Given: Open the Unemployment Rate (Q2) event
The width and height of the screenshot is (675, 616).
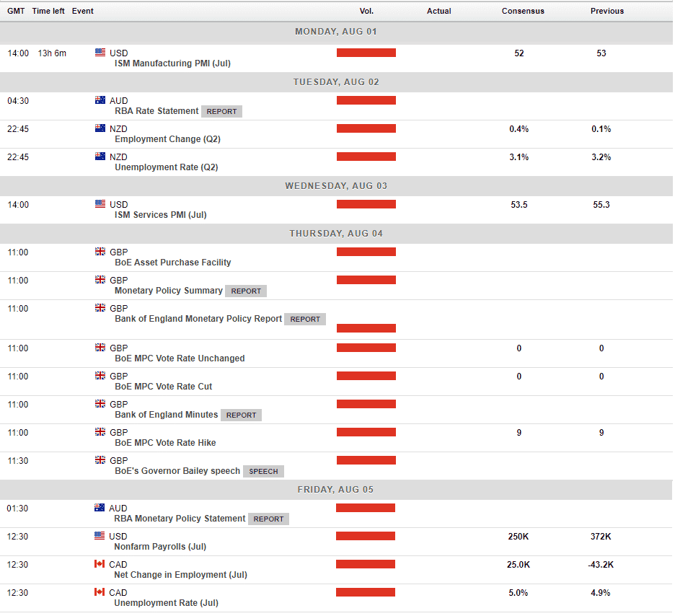Looking at the screenshot, I should coord(166,167).
